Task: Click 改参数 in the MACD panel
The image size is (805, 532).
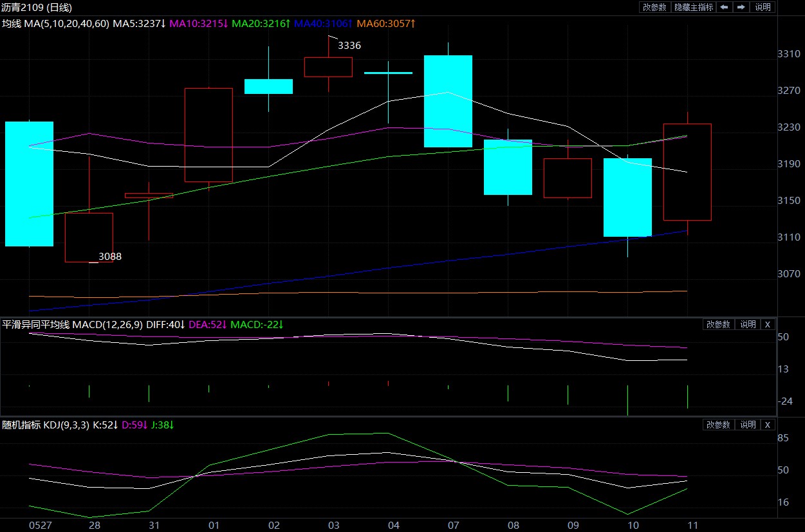Action: pos(718,325)
